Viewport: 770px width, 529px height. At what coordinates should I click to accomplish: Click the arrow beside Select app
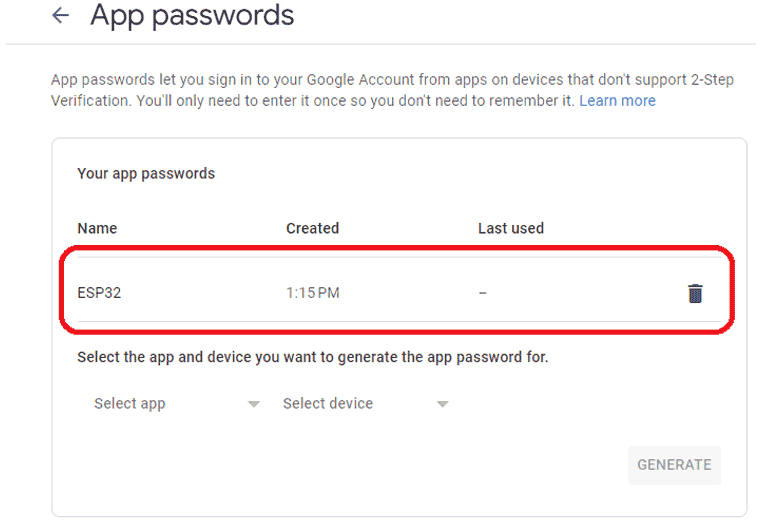coord(254,405)
